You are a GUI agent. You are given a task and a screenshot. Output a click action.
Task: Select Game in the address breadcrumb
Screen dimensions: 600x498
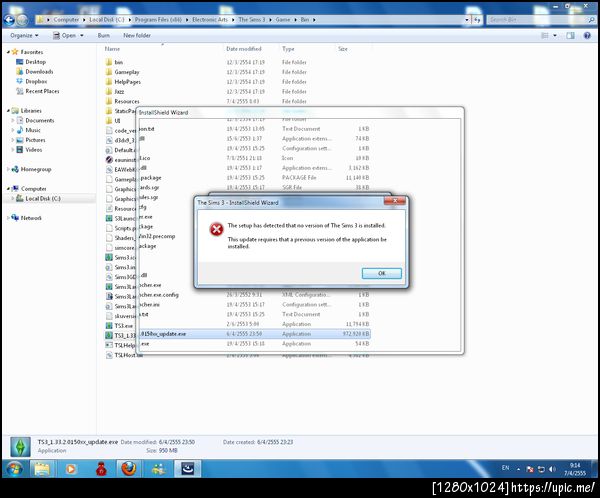283,20
